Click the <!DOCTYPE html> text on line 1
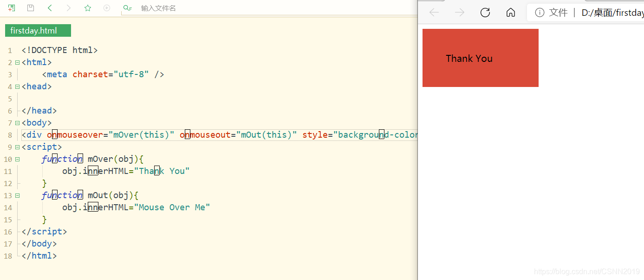The image size is (644, 280). pyautogui.click(x=60, y=50)
